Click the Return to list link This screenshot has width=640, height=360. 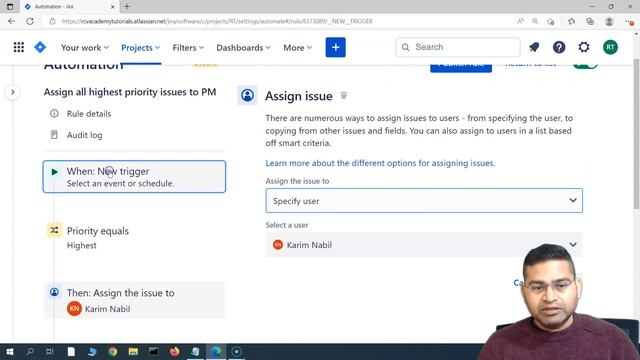(x=530, y=64)
